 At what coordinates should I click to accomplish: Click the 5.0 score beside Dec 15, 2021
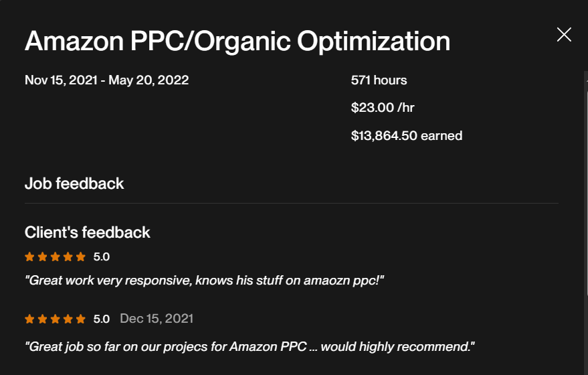tap(102, 319)
